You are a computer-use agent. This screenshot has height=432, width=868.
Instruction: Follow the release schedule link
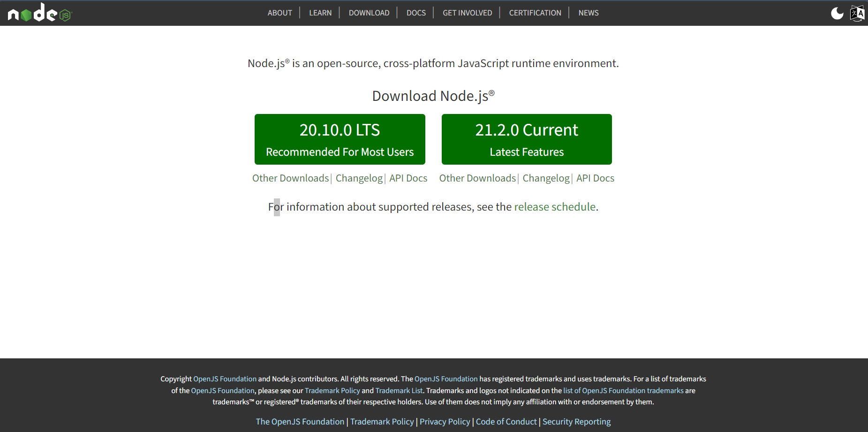555,207
